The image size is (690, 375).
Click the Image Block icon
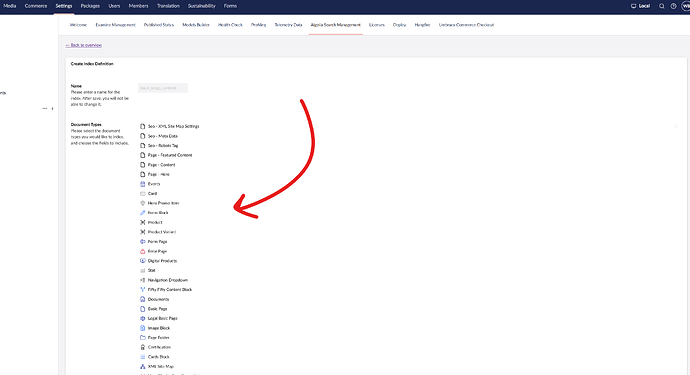(143, 328)
